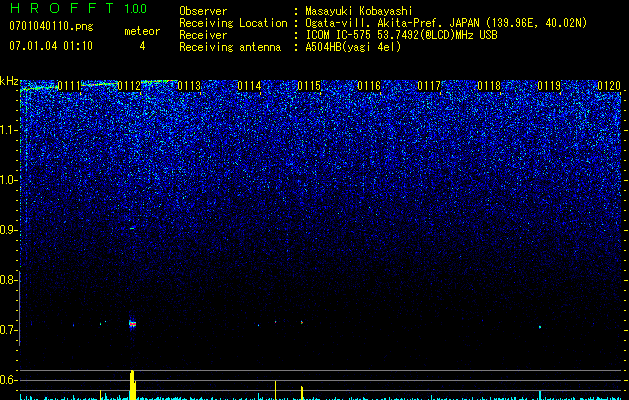Click the observer name Masayuki Kobayashi
This screenshot has height=400, width=629.
click(359, 11)
